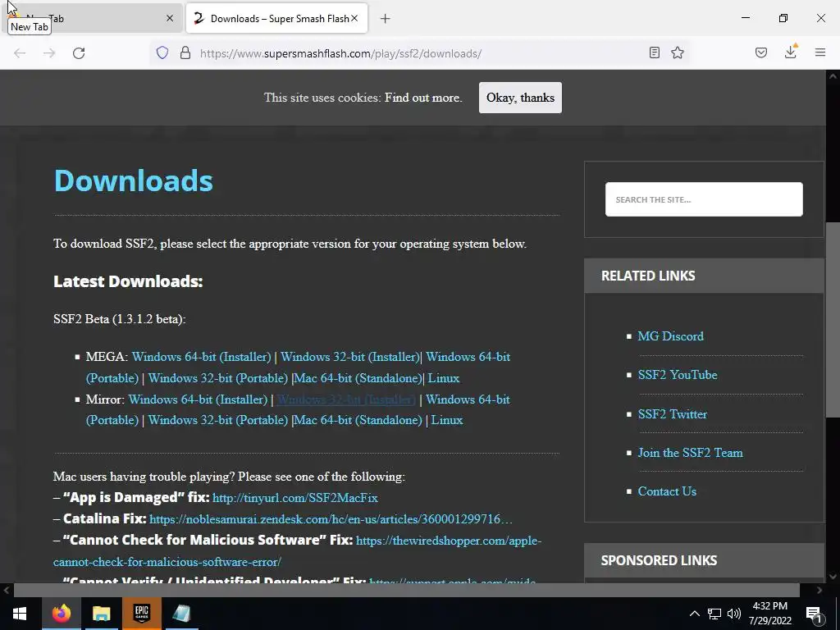Open the Find out more cookie link
This screenshot has width=840, height=630.
[423, 98]
